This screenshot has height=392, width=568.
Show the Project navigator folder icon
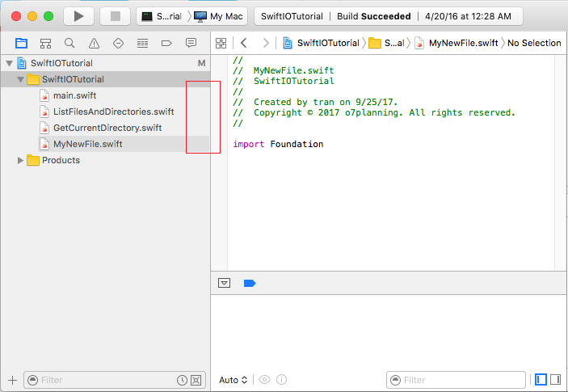tap(21, 43)
